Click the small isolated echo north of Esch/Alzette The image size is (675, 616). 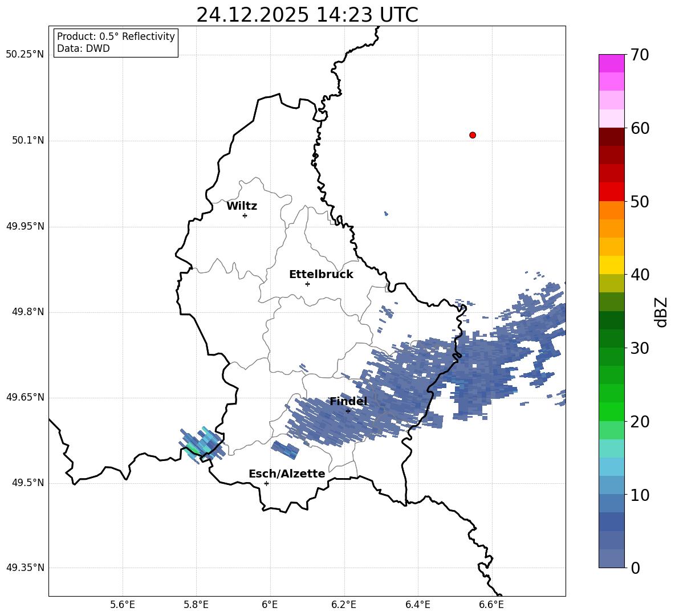[x=285, y=450]
